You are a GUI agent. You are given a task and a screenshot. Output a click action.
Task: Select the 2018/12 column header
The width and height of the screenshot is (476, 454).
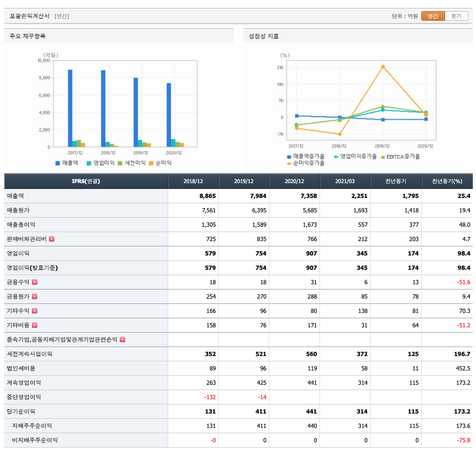193,181
